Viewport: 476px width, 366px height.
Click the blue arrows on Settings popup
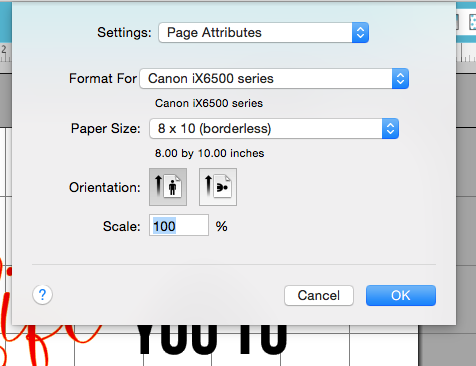coord(360,33)
